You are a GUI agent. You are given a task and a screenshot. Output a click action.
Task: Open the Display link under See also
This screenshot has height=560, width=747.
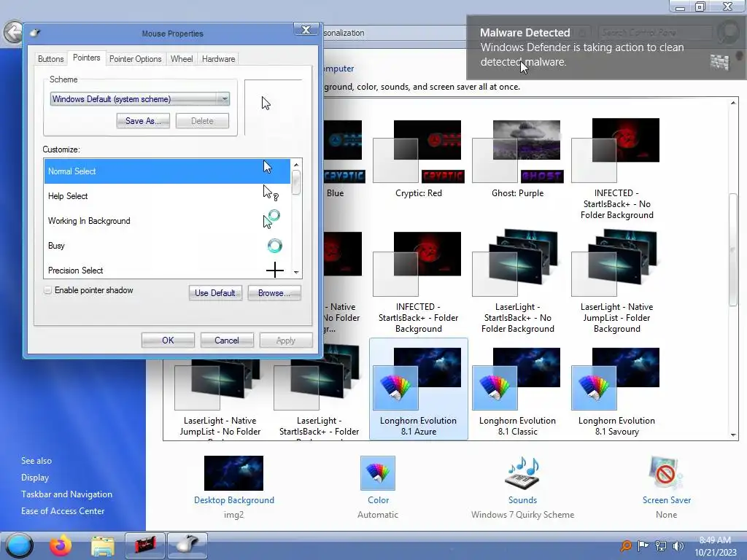tap(35, 477)
